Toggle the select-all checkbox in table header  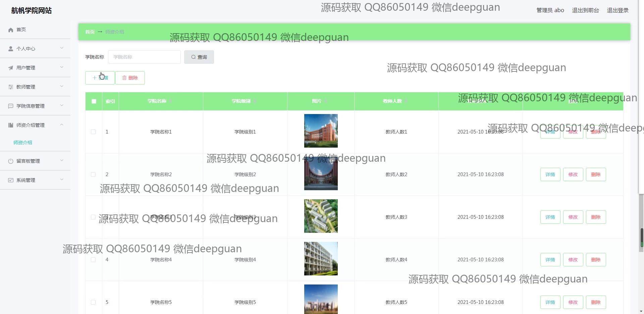94,101
